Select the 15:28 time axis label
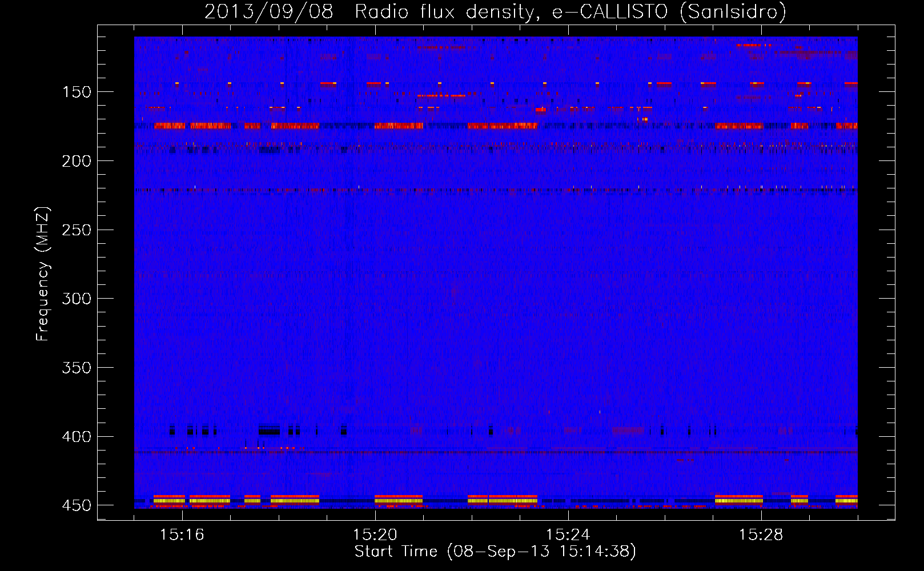This screenshot has width=924, height=571. (x=761, y=535)
